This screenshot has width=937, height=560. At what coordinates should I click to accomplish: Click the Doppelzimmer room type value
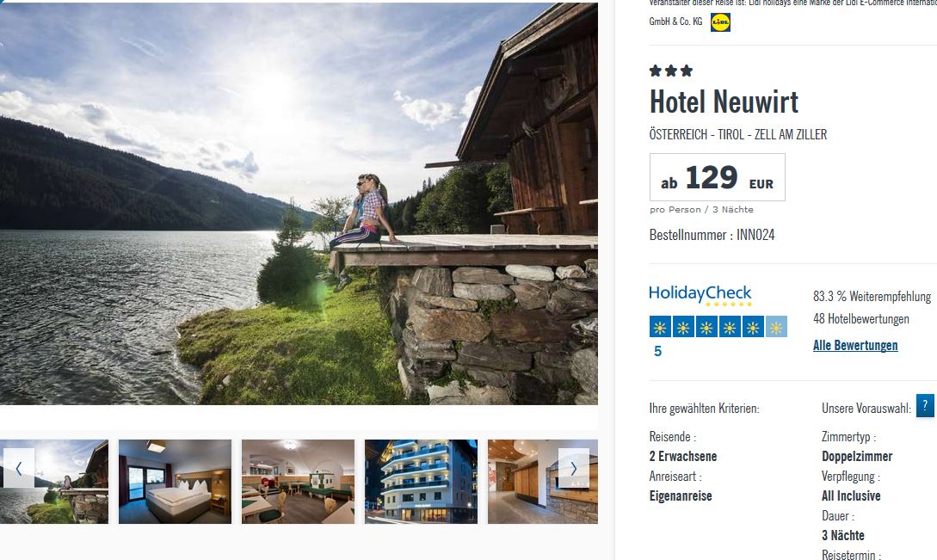tap(857, 457)
